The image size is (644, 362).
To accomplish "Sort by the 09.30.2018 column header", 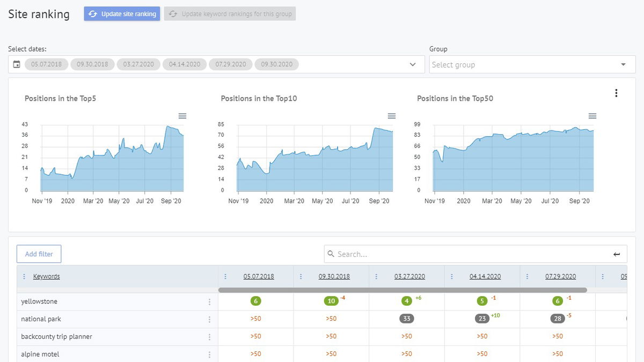I will point(334,276).
